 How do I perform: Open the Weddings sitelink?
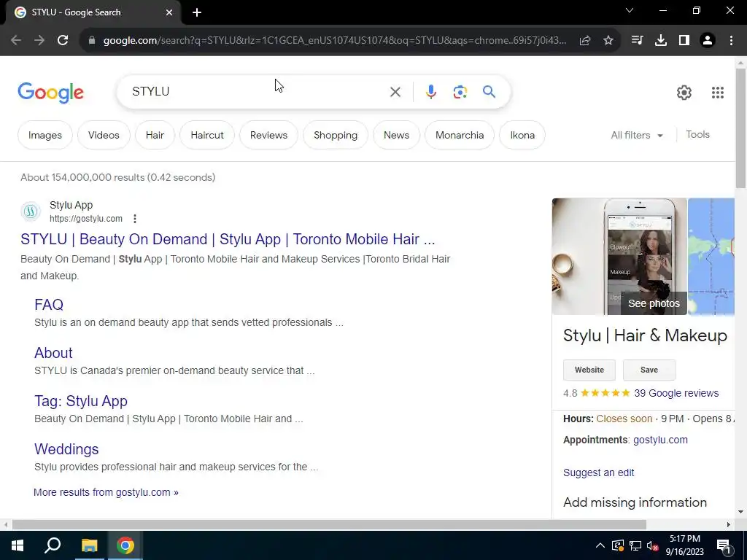tap(66, 449)
